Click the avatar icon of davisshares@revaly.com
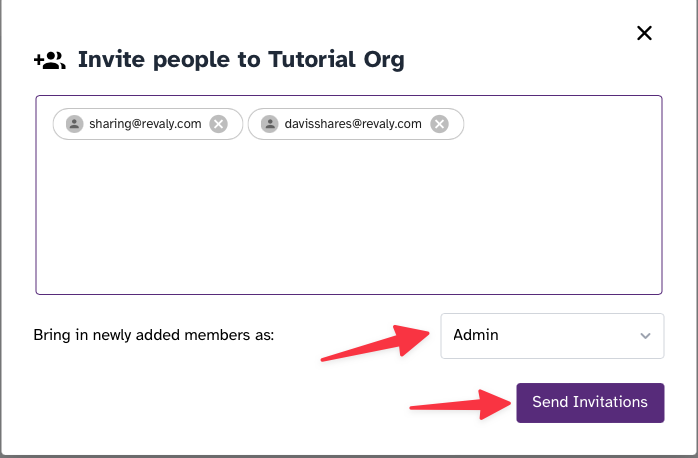698x458 pixels. pyautogui.click(x=269, y=124)
